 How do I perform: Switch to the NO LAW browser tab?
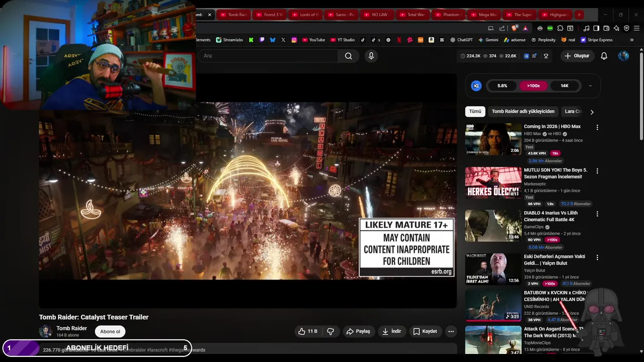pos(377,15)
